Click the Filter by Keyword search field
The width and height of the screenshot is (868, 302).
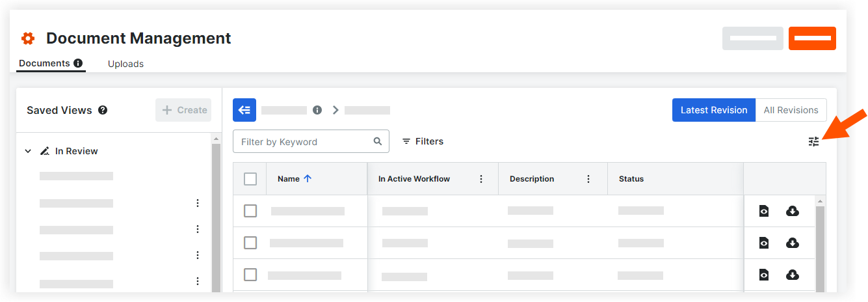tap(304, 141)
